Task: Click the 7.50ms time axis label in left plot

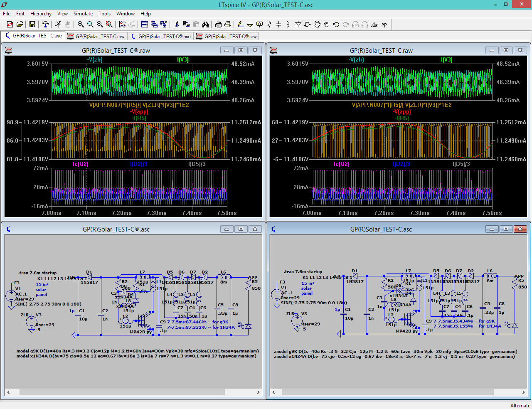Action: coord(227,213)
